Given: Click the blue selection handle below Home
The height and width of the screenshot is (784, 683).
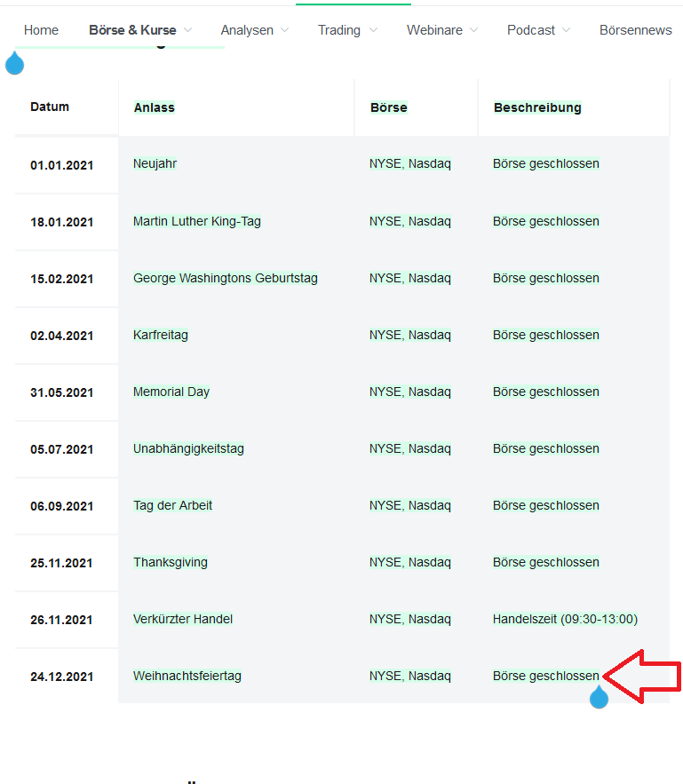Looking at the screenshot, I should tap(14, 64).
